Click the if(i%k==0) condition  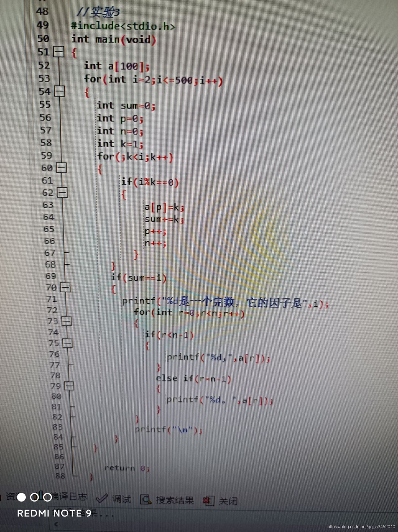click(x=150, y=182)
